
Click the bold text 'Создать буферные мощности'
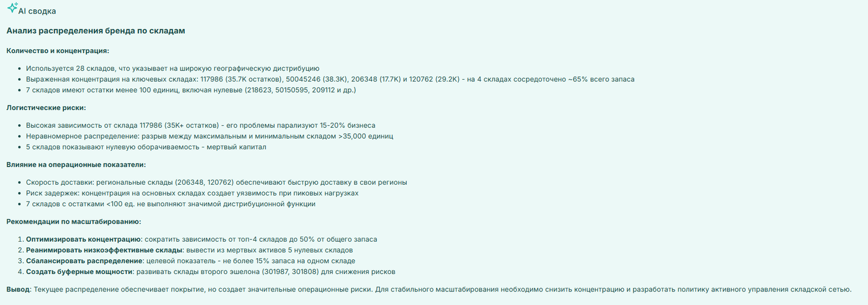79,272
